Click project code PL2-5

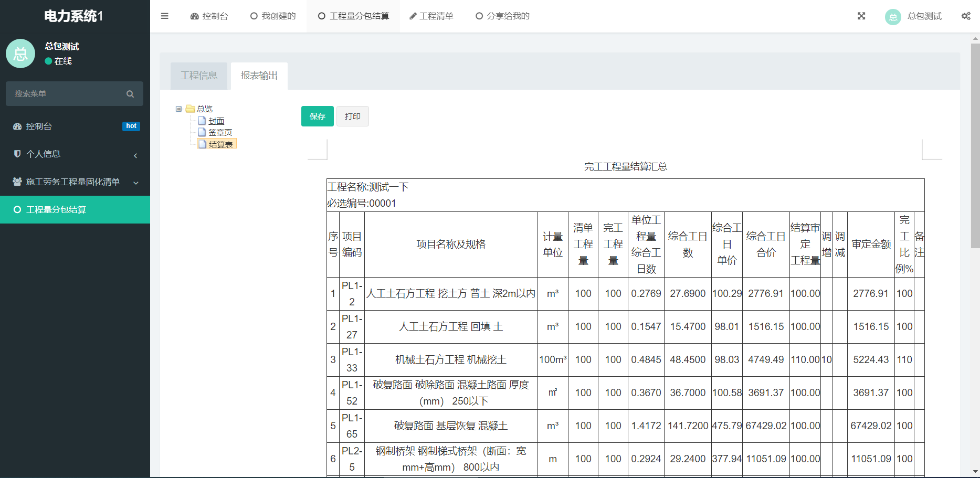352,459
